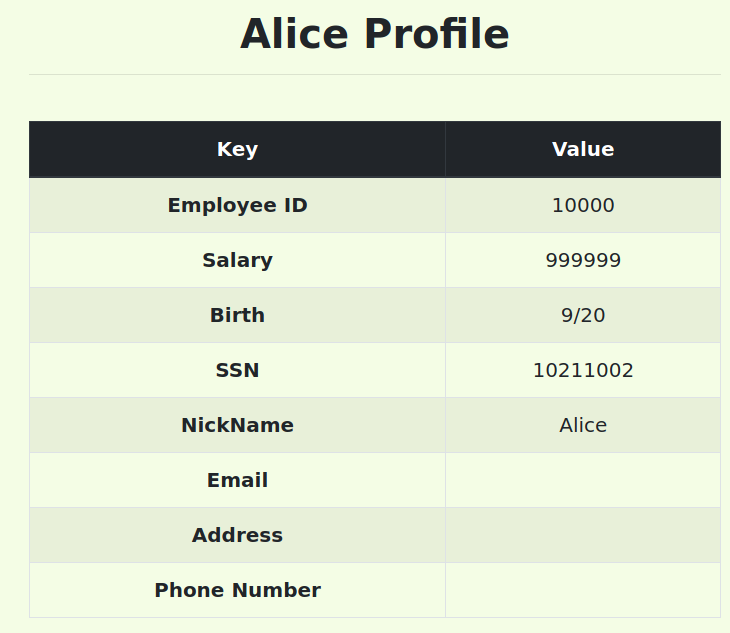Click the SSN value 10211002
This screenshot has width=730, height=633.
(583, 371)
